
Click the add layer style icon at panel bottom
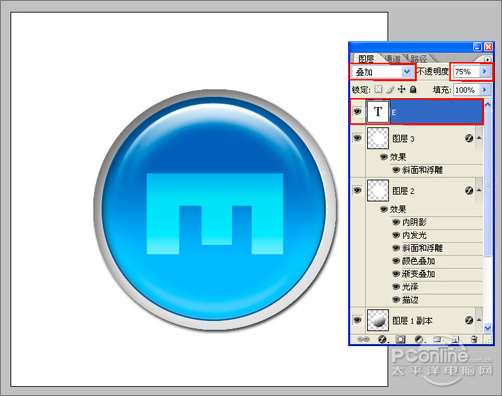click(x=382, y=339)
